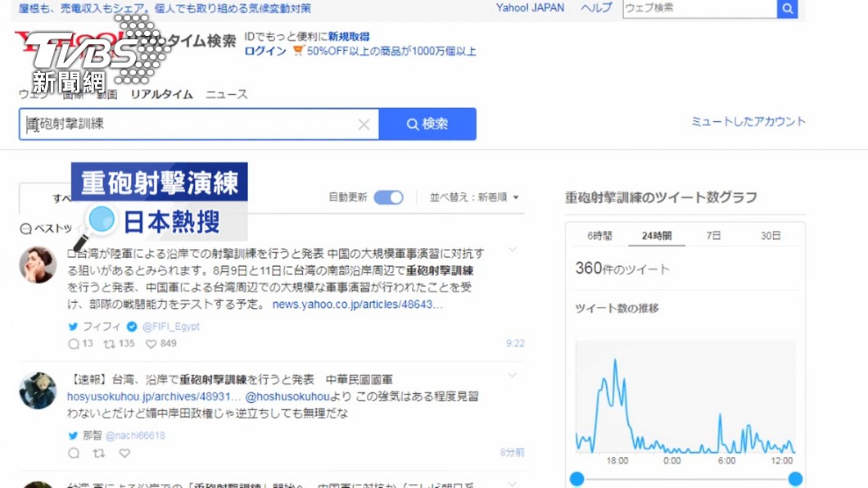Toggle the 自動更新 auto-update switch

[389, 197]
